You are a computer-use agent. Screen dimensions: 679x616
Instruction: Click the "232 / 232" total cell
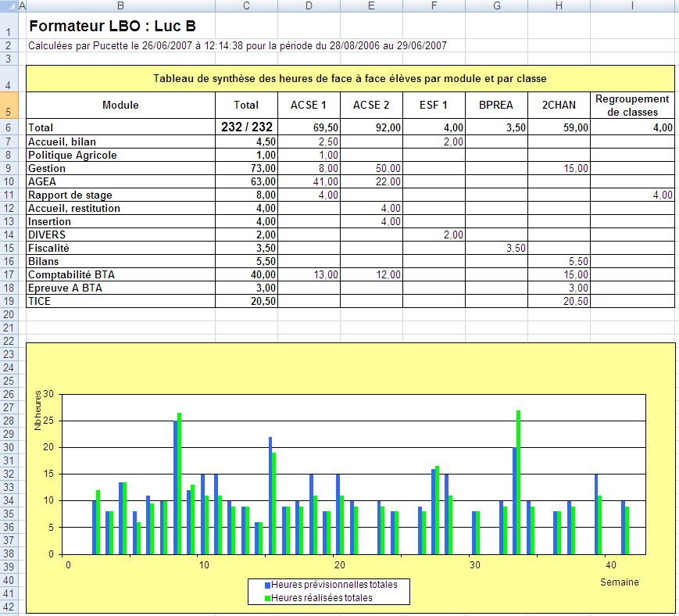click(x=246, y=127)
